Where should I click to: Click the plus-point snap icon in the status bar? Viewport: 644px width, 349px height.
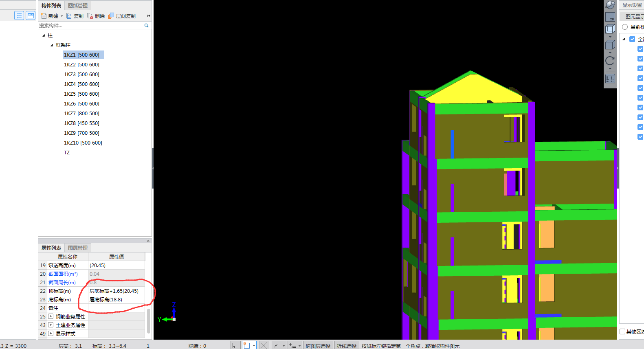(x=292, y=345)
